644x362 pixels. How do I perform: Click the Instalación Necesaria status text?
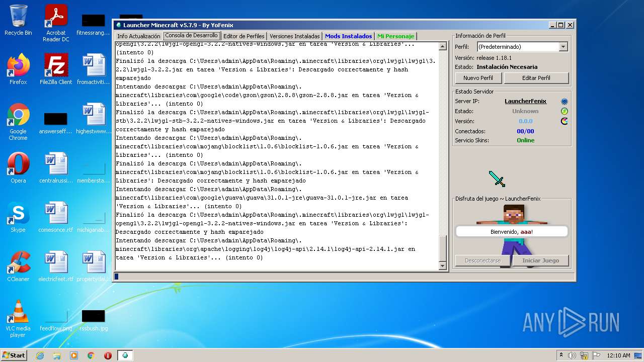[507, 67]
